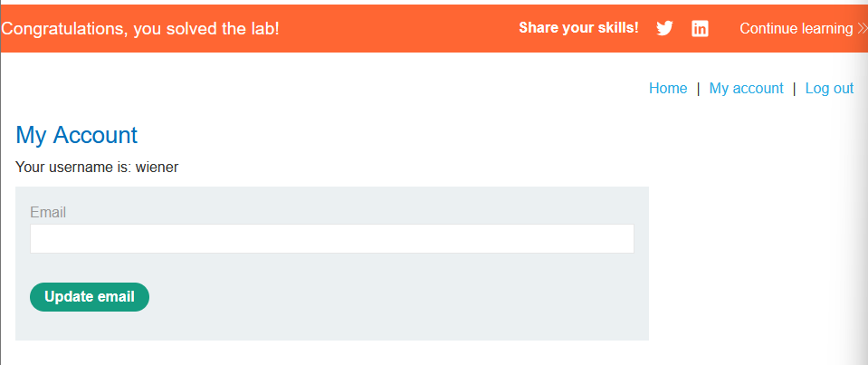Click the separator between My account and Log out

tap(795, 88)
